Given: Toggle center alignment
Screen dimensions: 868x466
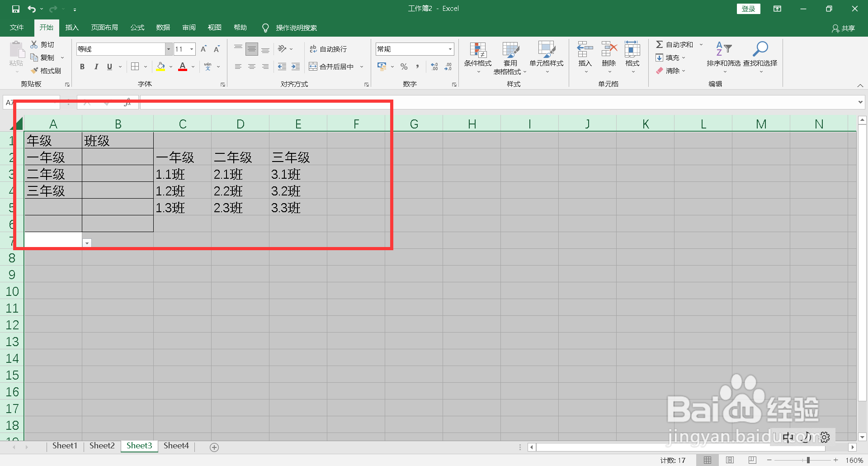Looking at the screenshot, I should 251,67.
